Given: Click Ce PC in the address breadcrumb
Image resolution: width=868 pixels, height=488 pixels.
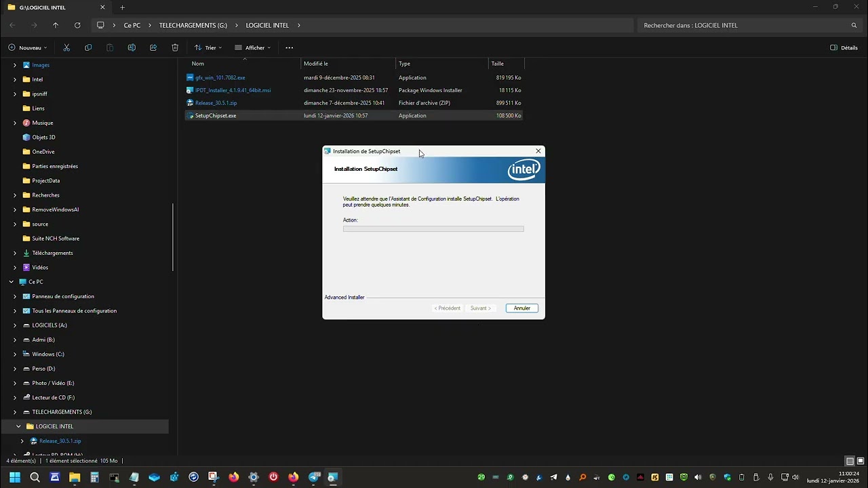Looking at the screenshot, I should [132, 25].
